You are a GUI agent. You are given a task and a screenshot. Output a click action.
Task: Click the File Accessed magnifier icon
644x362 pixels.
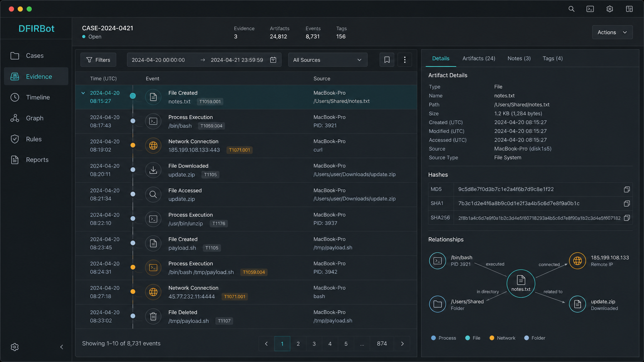tap(153, 194)
